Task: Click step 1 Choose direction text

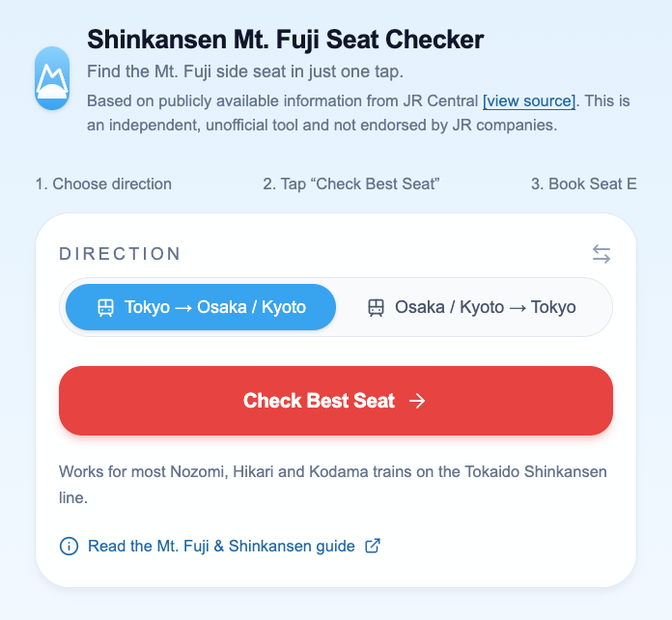Action: [103, 183]
